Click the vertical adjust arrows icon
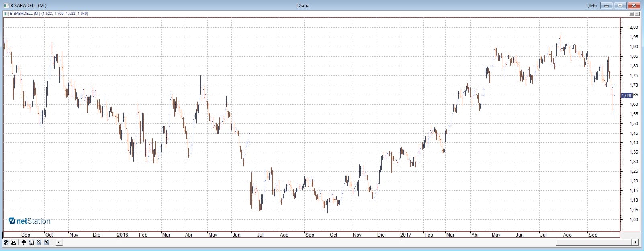 pyautogui.click(x=24, y=242)
